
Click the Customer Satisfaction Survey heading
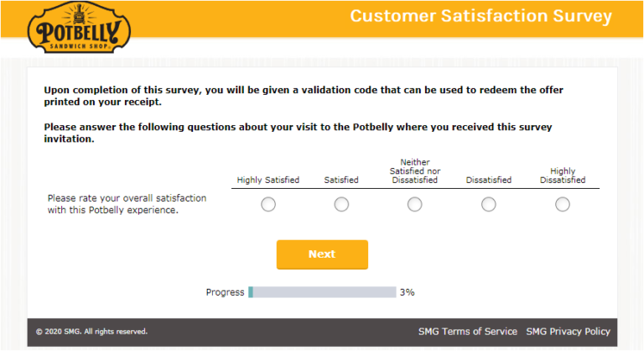[x=481, y=16]
